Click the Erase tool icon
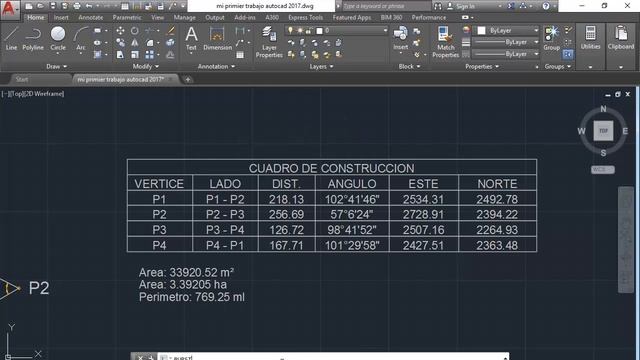The image size is (640, 360). pos(171,31)
